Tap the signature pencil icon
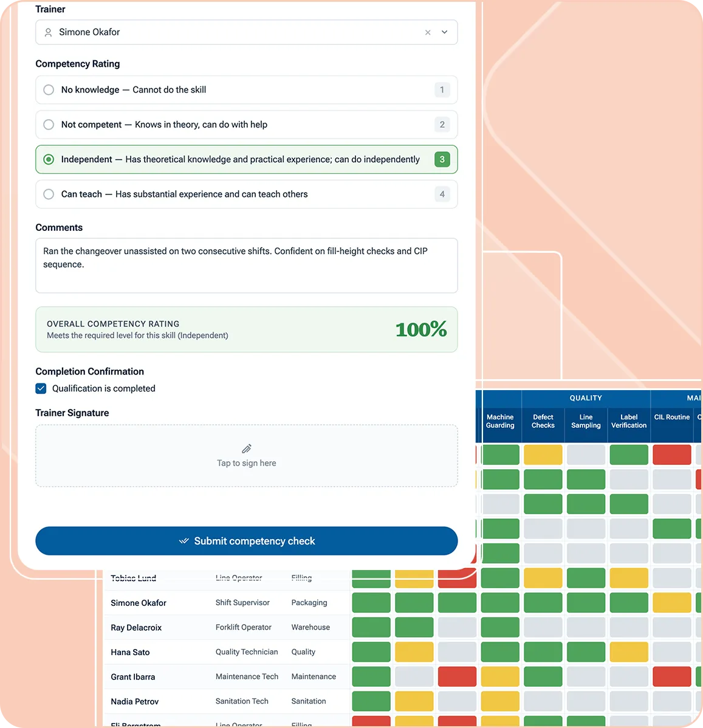Viewport: 703px width, 728px height. tap(247, 448)
